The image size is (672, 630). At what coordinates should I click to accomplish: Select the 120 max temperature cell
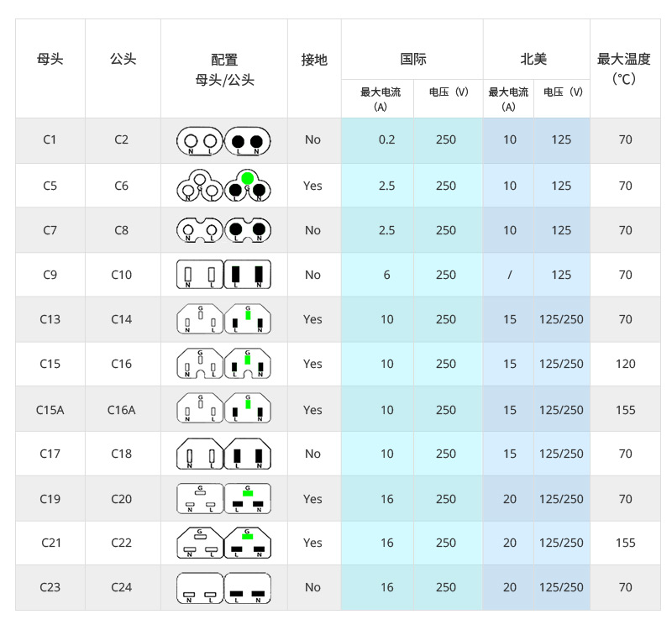(625, 365)
